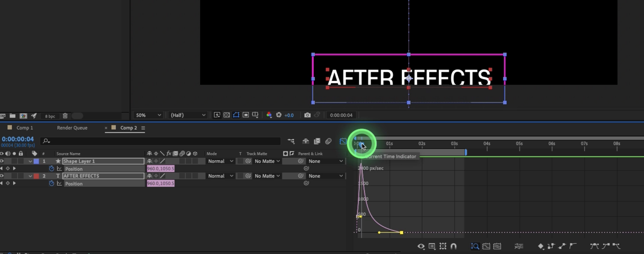Toggle Shape Layer 1 Position stopwatch
The width and height of the screenshot is (644, 254).
click(x=51, y=168)
